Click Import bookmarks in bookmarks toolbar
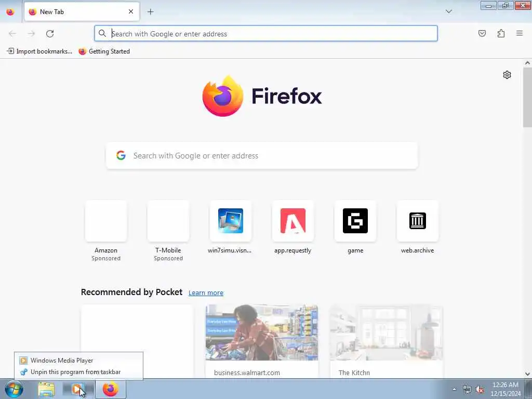The height and width of the screenshot is (399, 532). (39, 51)
